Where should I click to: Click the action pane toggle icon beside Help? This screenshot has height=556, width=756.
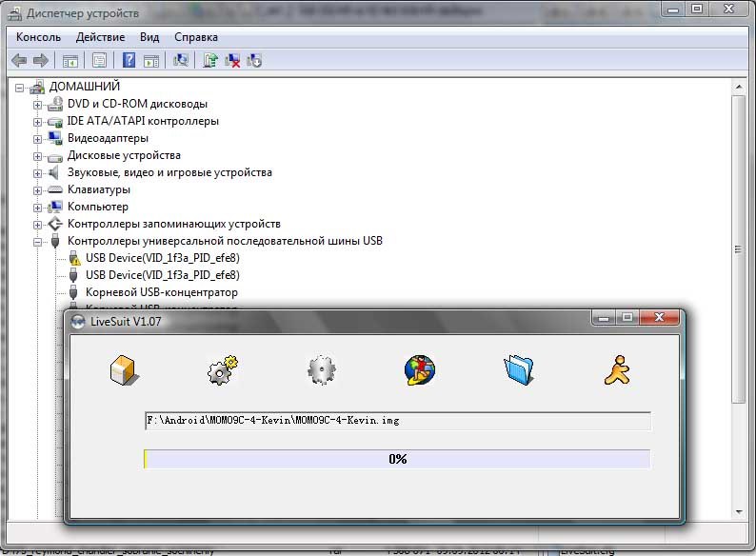click(x=151, y=61)
